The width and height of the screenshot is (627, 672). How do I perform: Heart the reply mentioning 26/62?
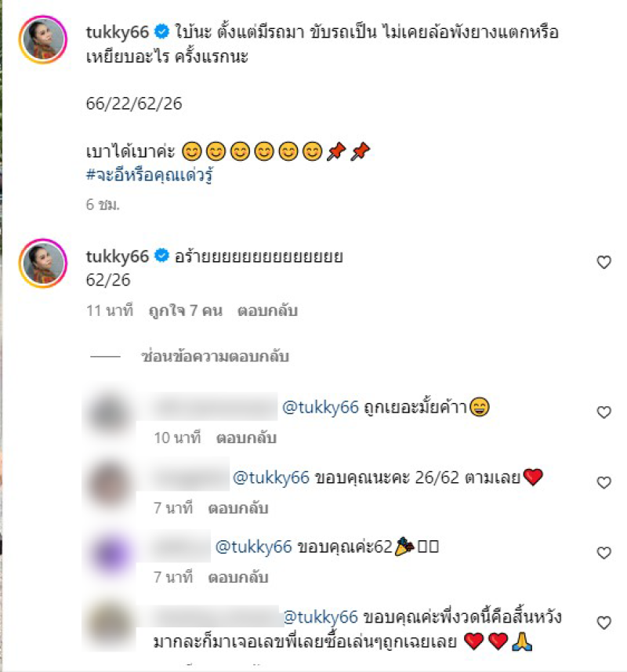pyautogui.click(x=603, y=482)
